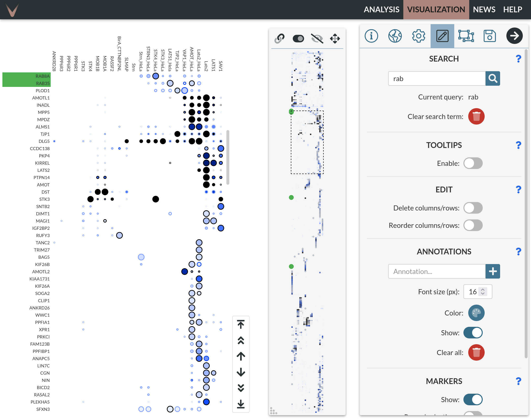Click the crossed-out eye hide icon
This screenshot has width=531, height=420.
point(317,39)
